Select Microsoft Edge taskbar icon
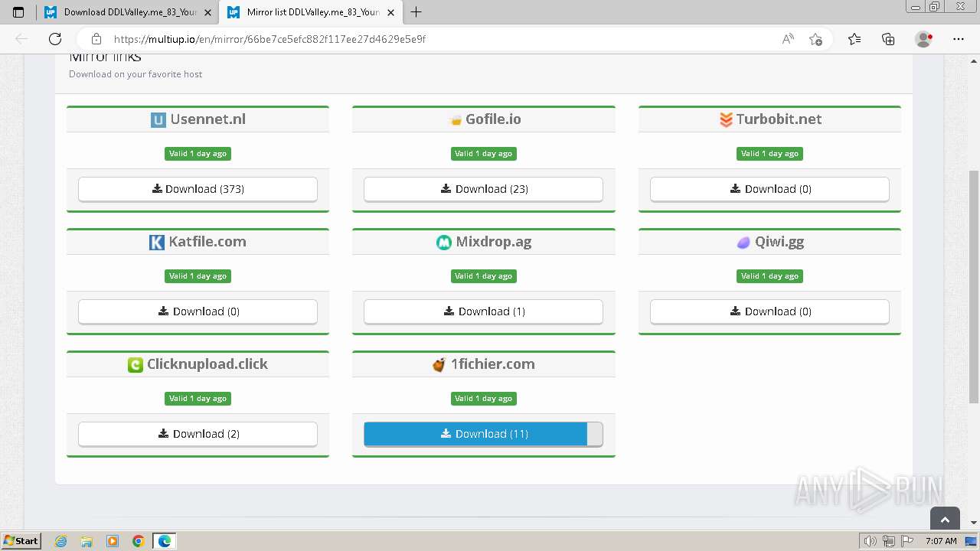The image size is (980, 551). pos(165,541)
